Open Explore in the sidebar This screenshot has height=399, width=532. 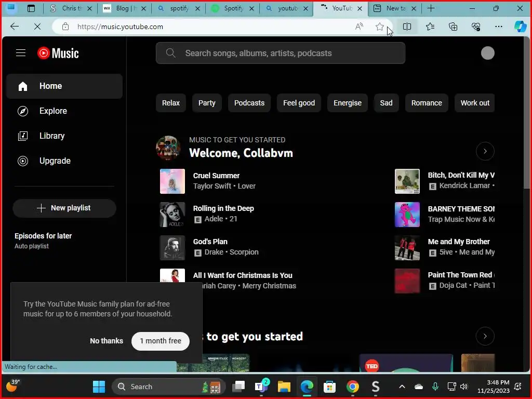tap(64, 111)
